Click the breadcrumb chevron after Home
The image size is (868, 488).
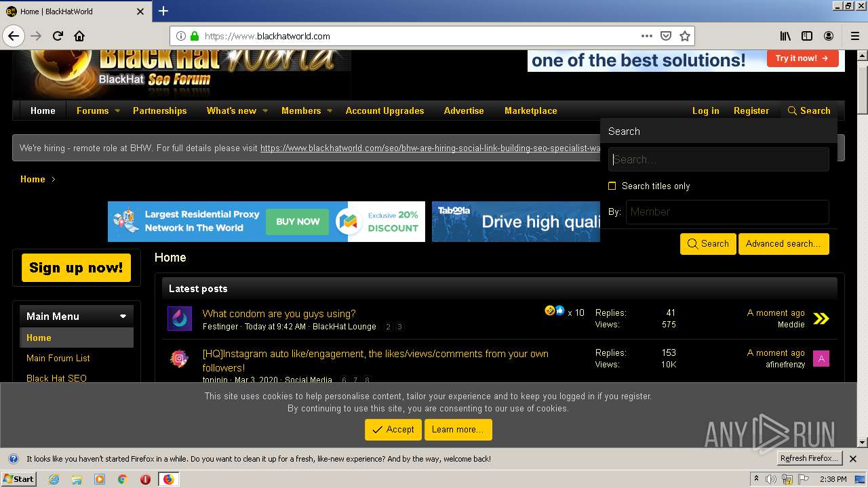(x=54, y=180)
